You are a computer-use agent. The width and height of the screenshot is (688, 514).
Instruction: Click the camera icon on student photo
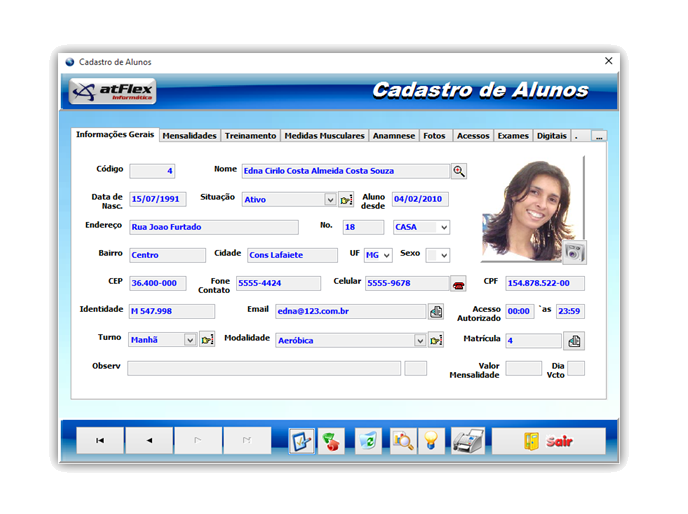tap(574, 253)
